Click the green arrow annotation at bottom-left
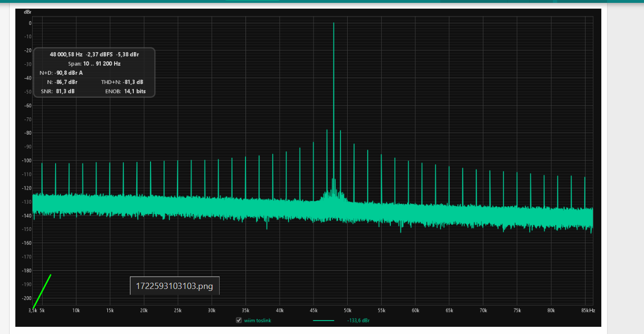 click(x=42, y=290)
